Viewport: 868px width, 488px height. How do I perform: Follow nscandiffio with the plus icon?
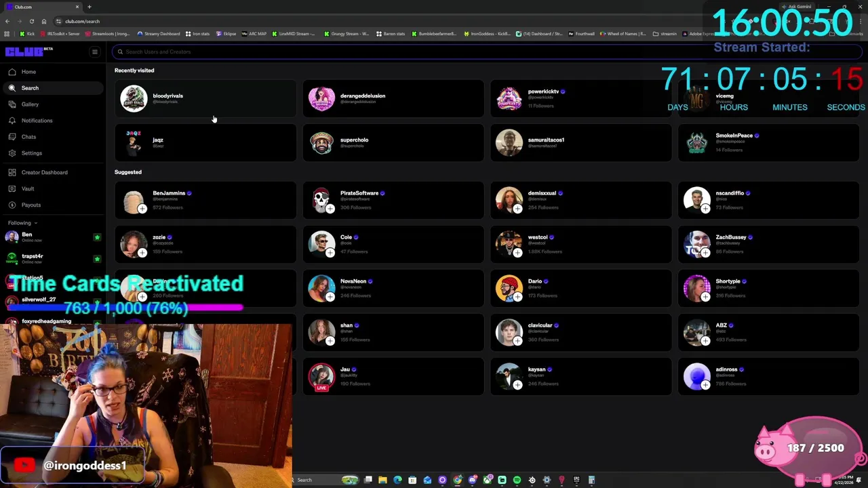pos(705,209)
